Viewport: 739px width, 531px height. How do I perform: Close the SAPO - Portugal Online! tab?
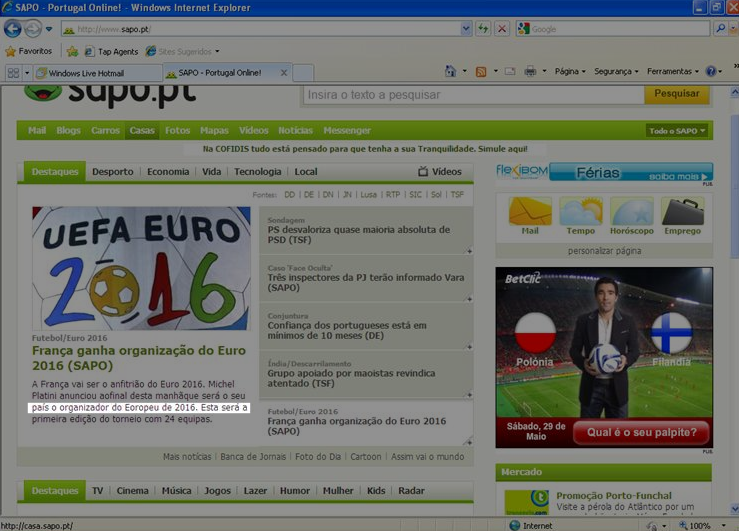(x=284, y=73)
